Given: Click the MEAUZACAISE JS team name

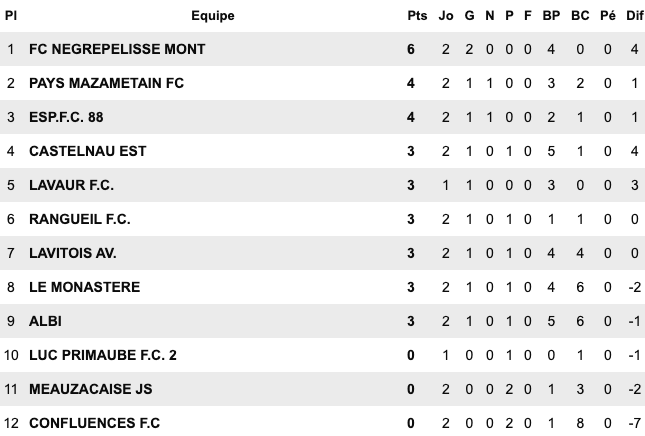Looking at the screenshot, I should [91, 389].
